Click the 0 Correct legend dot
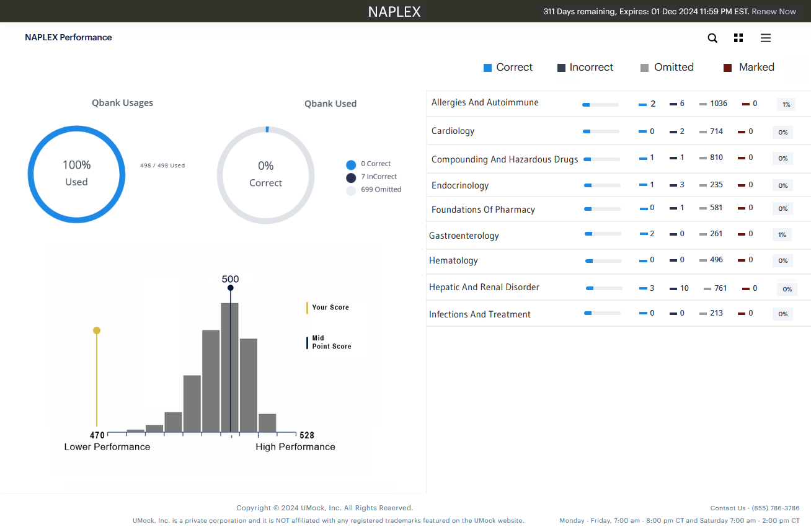811x532 pixels. coord(351,165)
